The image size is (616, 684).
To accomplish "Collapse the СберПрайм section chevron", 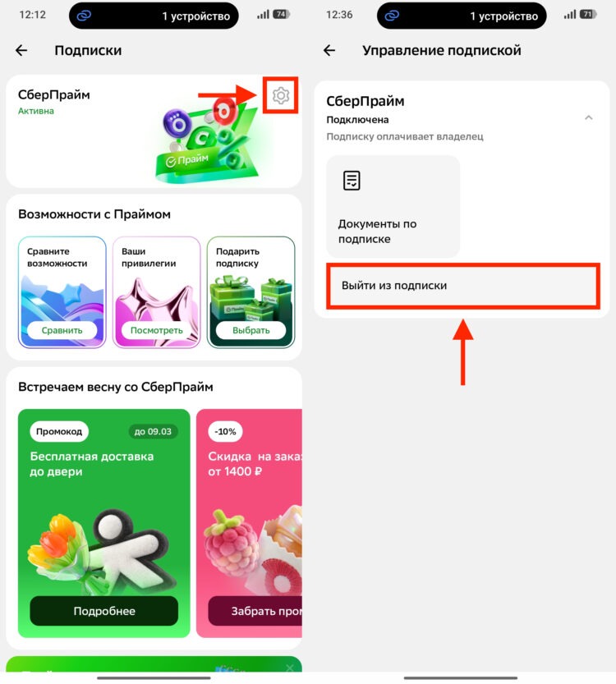I will click(589, 117).
